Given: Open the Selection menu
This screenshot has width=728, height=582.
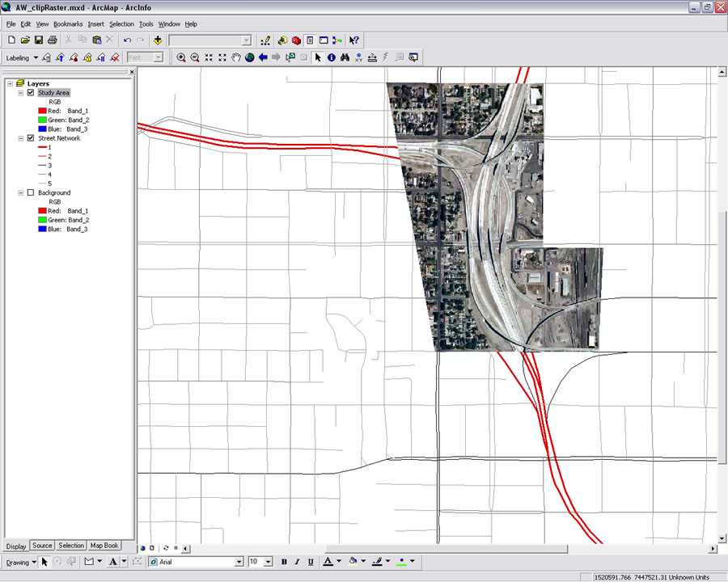Looking at the screenshot, I should pos(121,24).
